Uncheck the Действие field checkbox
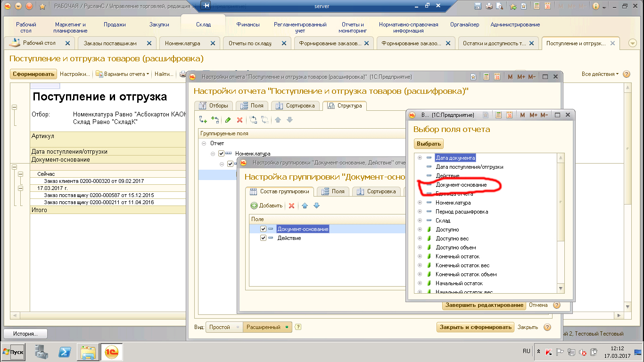Viewport: 644px width, 362px height. click(x=264, y=238)
